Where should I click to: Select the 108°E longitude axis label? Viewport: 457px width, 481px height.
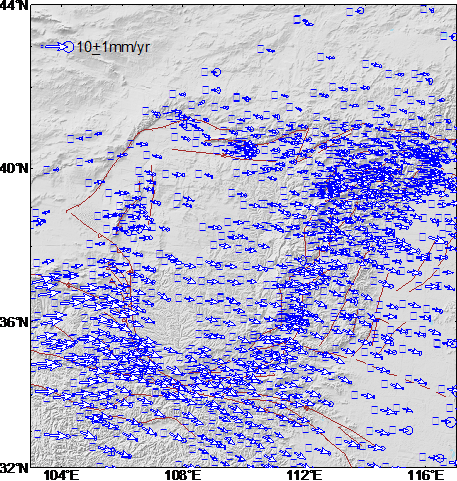pos(183,475)
